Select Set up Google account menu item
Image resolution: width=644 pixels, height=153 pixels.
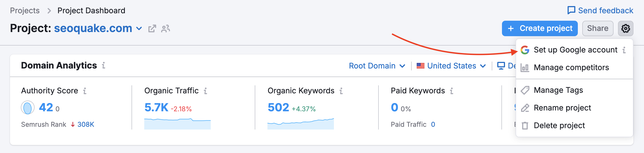coord(575,50)
